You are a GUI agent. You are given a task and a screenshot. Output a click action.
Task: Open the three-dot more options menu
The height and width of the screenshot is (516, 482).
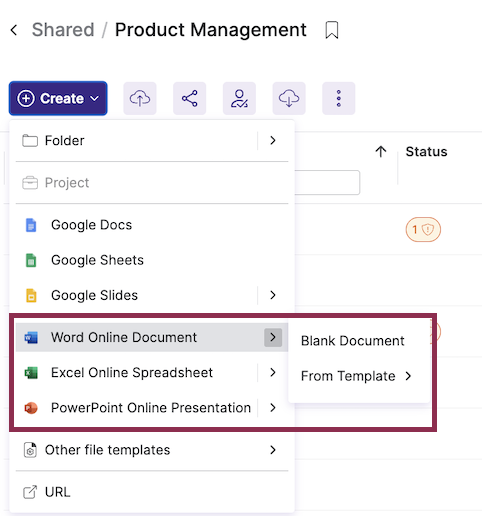[339, 98]
